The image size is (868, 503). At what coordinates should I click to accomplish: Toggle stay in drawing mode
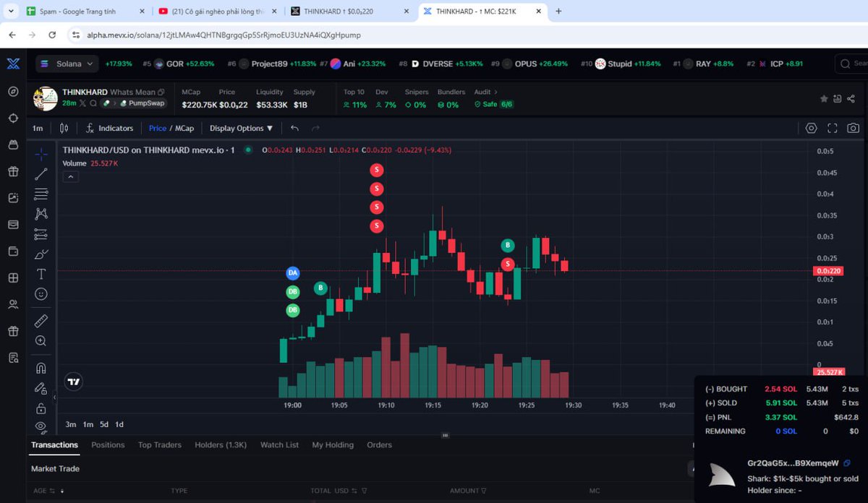pos(41,388)
